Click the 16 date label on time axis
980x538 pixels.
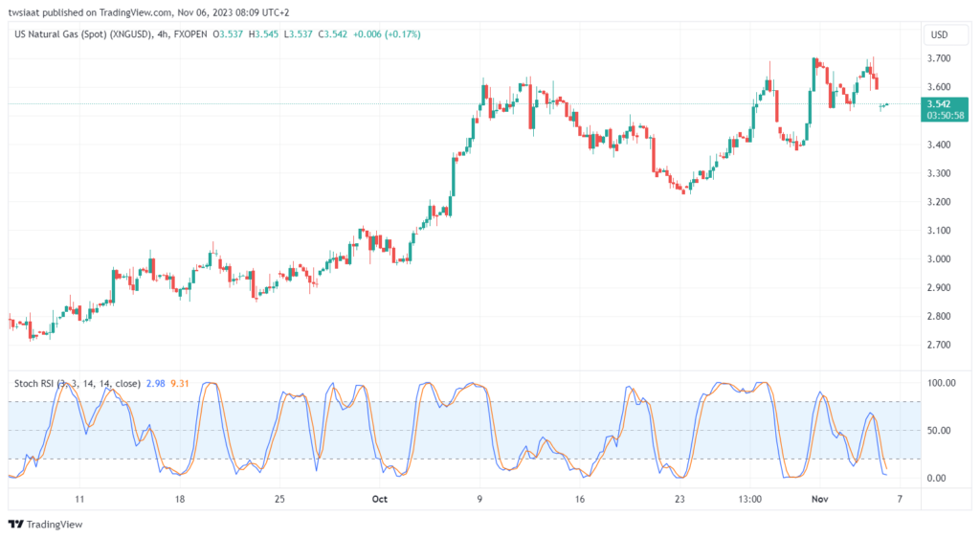[580, 500]
